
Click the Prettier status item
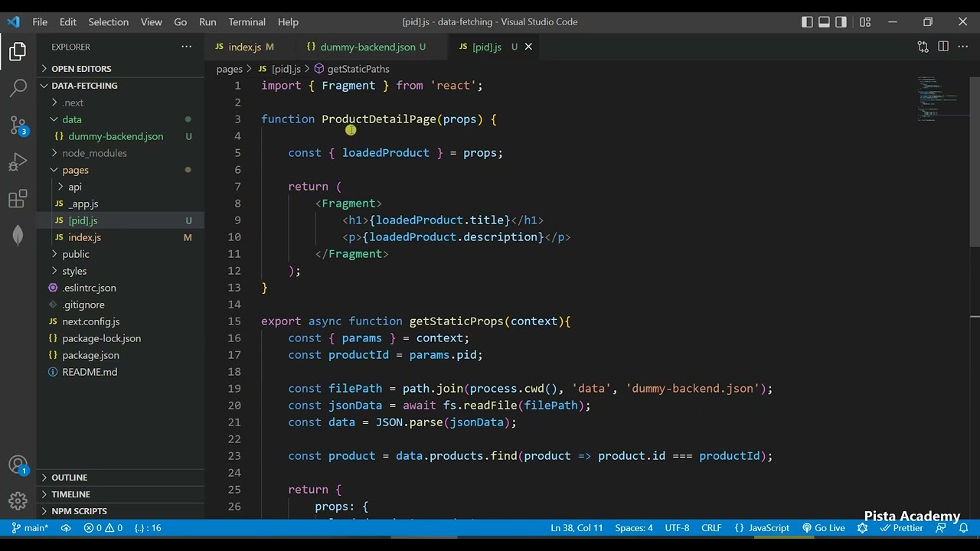(x=902, y=528)
